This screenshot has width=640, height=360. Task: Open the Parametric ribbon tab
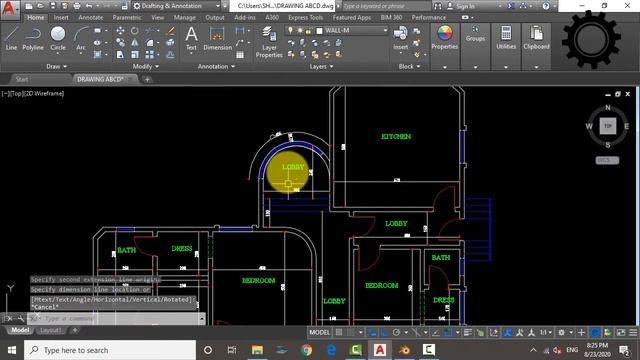point(127,18)
